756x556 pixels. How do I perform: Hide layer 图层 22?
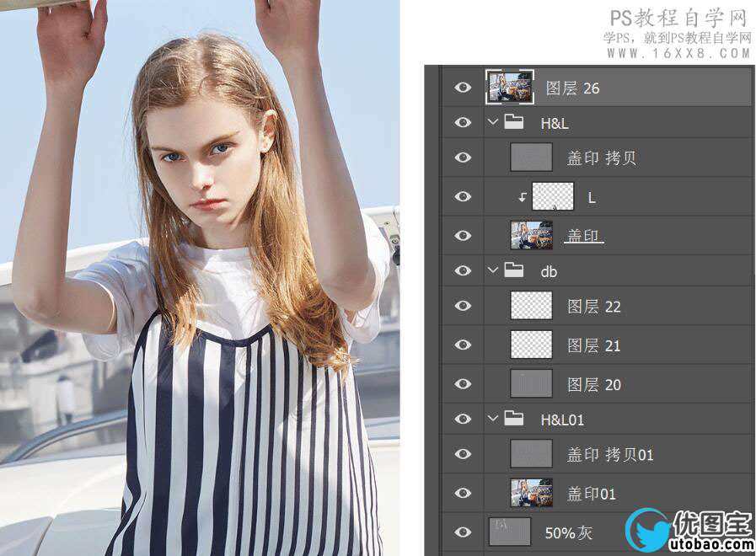[463, 306]
